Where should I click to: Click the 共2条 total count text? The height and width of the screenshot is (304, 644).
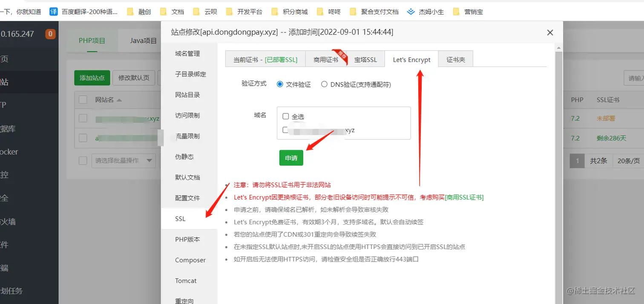click(x=598, y=161)
